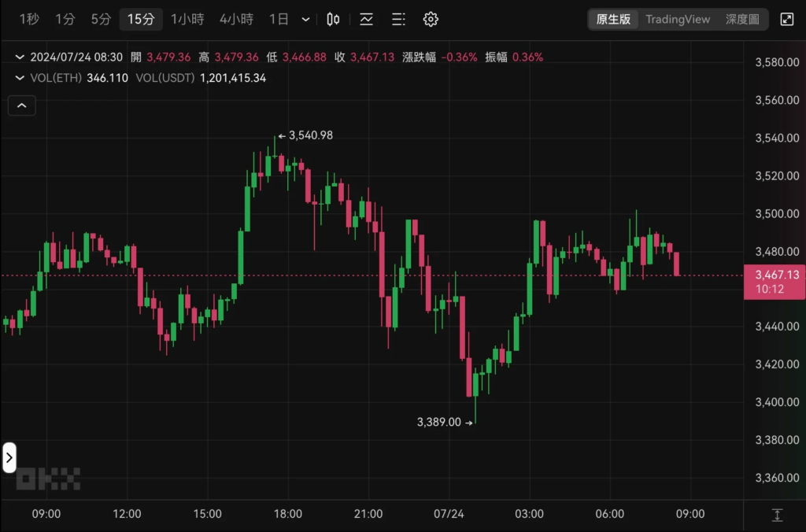Click the 收 3,467.13 close value
Viewport: 806px width, 532px height.
point(364,57)
